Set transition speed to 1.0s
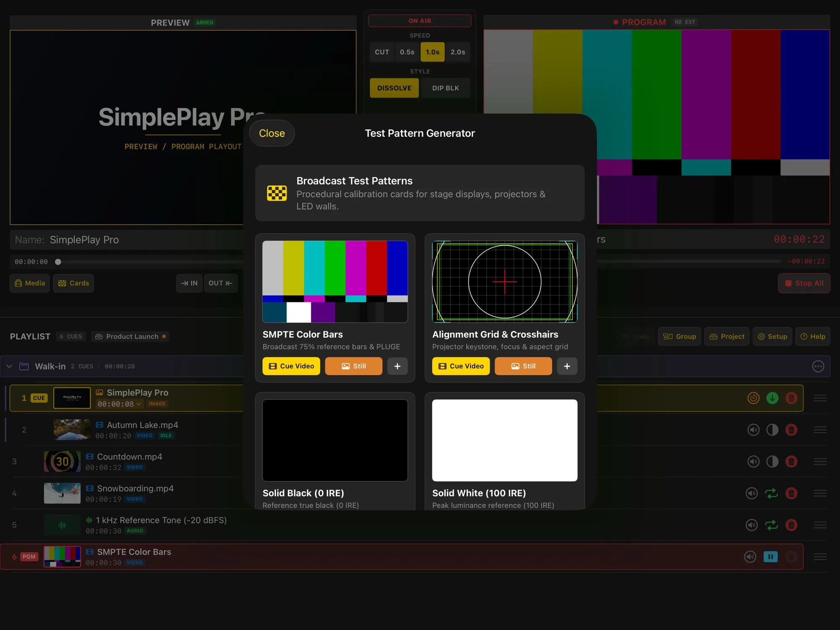 pyautogui.click(x=433, y=52)
